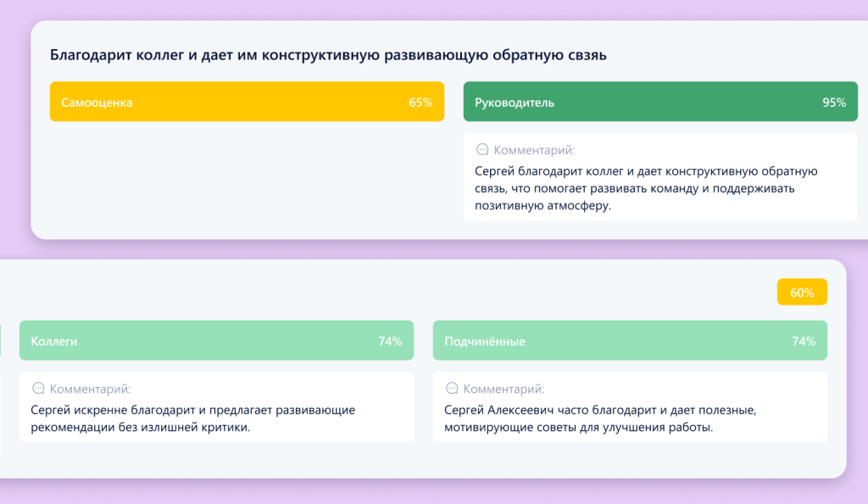Click the partially visible green bar beside Коллеги
The width and height of the screenshot is (868, 504).
(x=1, y=340)
